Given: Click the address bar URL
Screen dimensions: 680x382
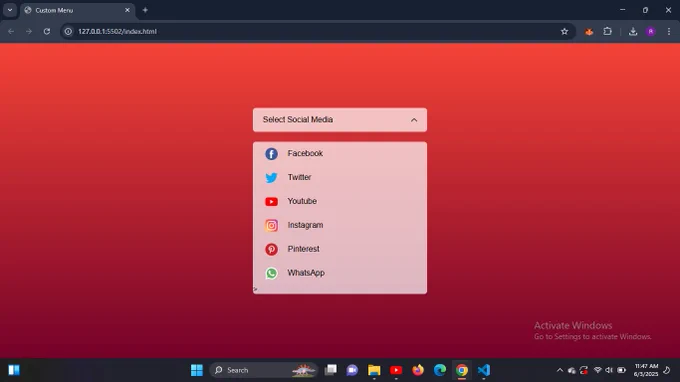Looking at the screenshot, I should coord(117,31).
